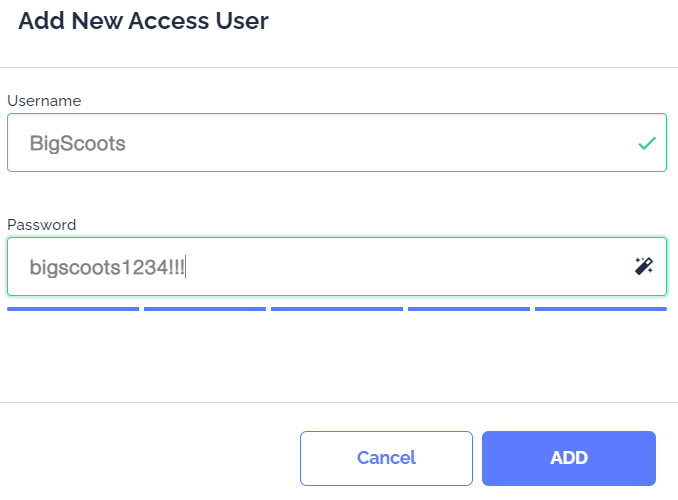Click the last password strength bar segment
Screen dimensions: 678x500
point(601,309)
